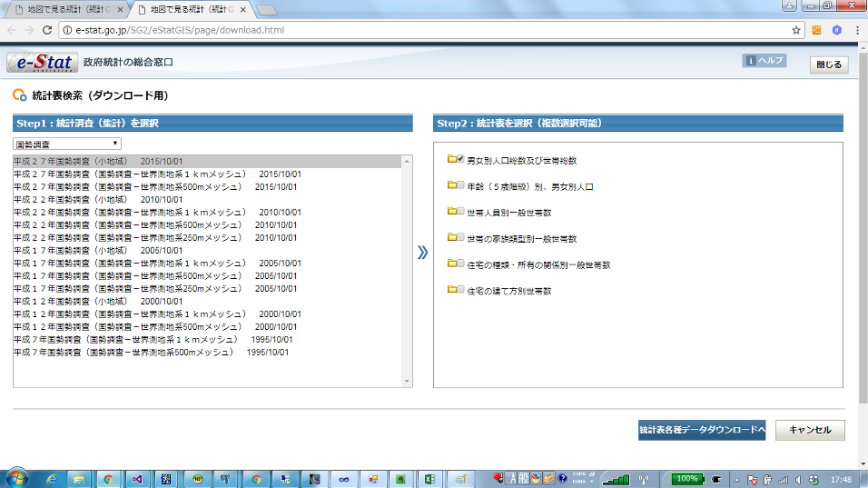The image size is (868, 488).
Task: Check the 住宅の建て方別世帯数 checkbox
Action: coord(461,291)
